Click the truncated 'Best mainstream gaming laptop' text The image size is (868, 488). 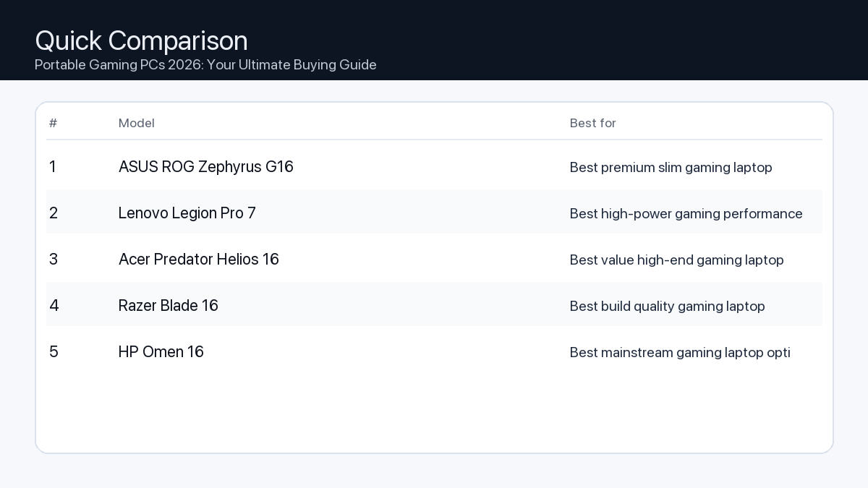679,353
